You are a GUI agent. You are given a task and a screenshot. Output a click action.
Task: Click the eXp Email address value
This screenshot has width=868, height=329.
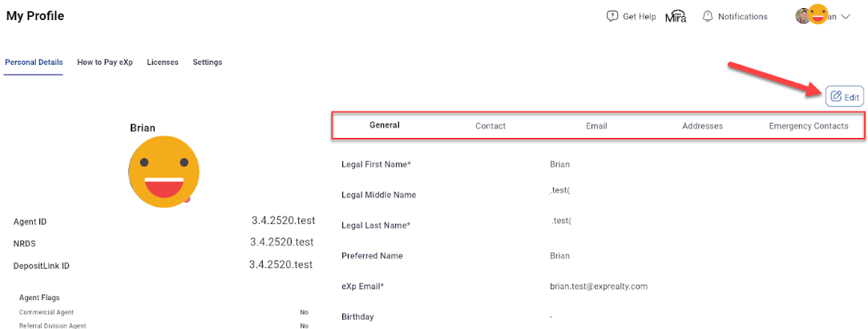599,286
